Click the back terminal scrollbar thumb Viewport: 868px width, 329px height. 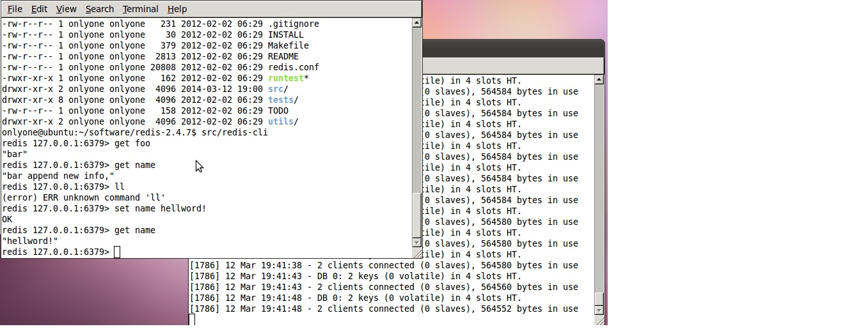click(x=599, y=298)
